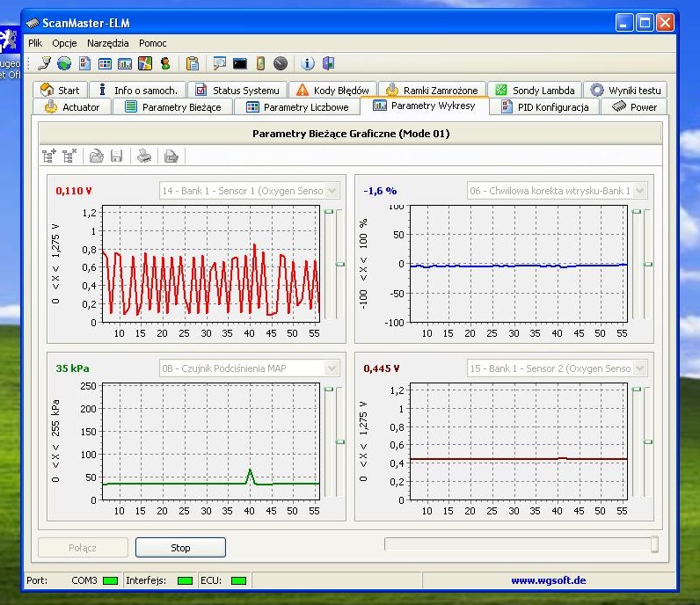Switch to the Sondy Lambda tab
The height and width of the screenshot is (605, 700).
(535, 90)
